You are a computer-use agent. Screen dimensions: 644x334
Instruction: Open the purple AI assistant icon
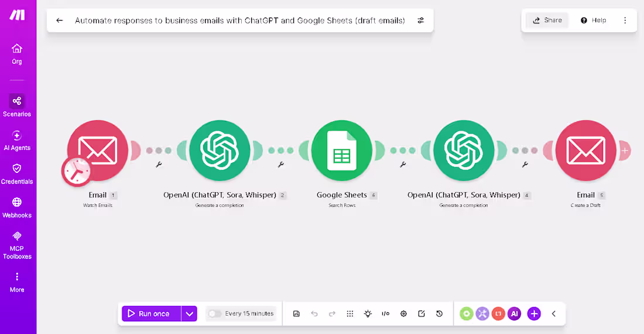coord(514,313)
